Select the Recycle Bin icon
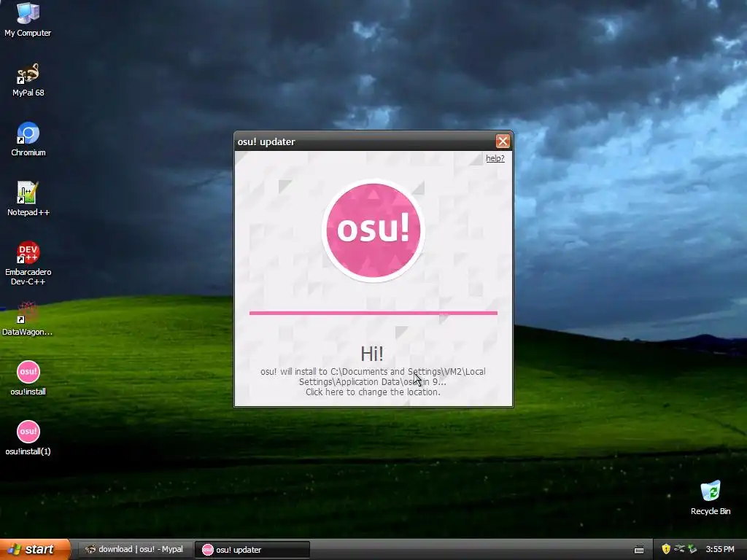Screen dimensions: 747x560 point(711,497)
